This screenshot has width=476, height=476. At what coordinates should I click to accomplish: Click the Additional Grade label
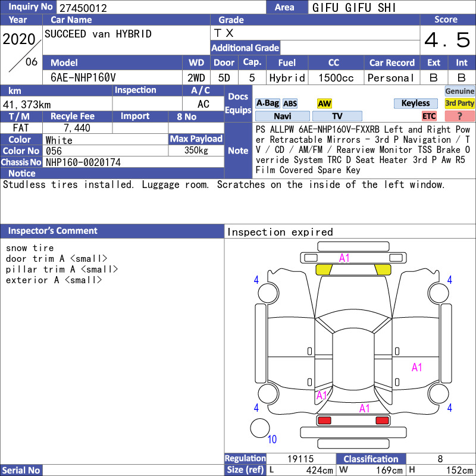[x=245, y=48]
